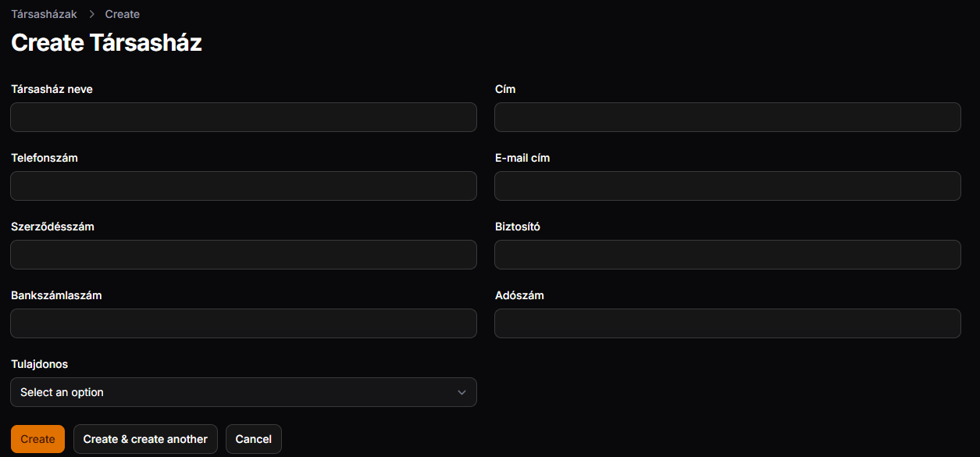The image size is (980, 457).
Task: Click the Tulajdonos dropdown chevron arrow
Action: tap(461, 392)
